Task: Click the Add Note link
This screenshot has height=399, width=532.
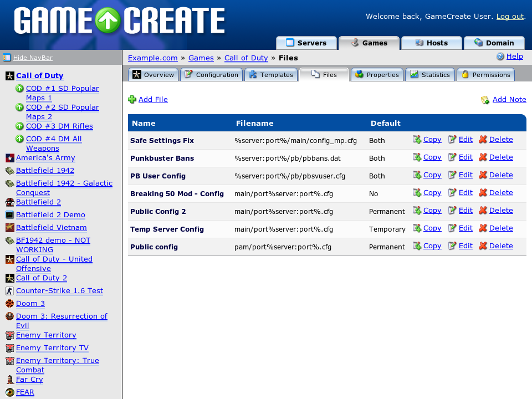Action: [x=509, y=99]
